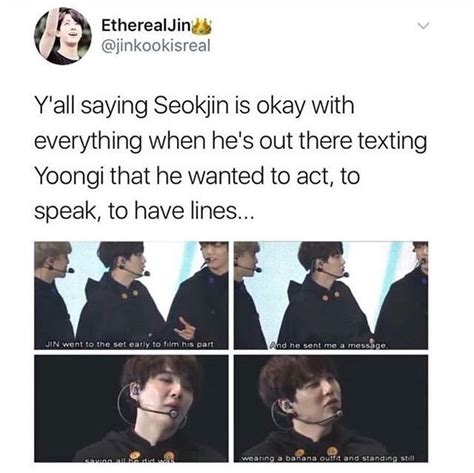The image size is (474, 473).
Task: View the bottom-right photo captioned banana outfit
Action: click(x=331, y=408)
